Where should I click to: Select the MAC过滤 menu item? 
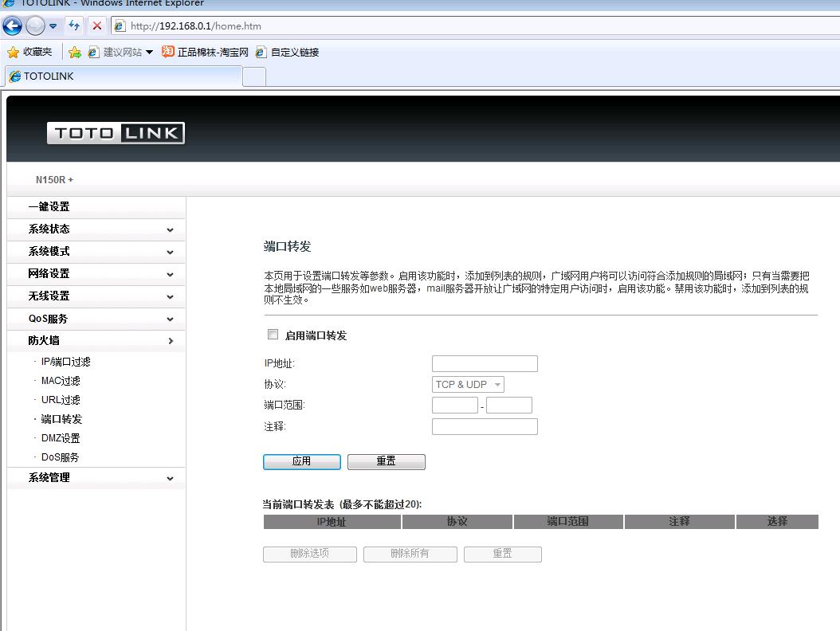pyautogui.click(x=61, y=381)
